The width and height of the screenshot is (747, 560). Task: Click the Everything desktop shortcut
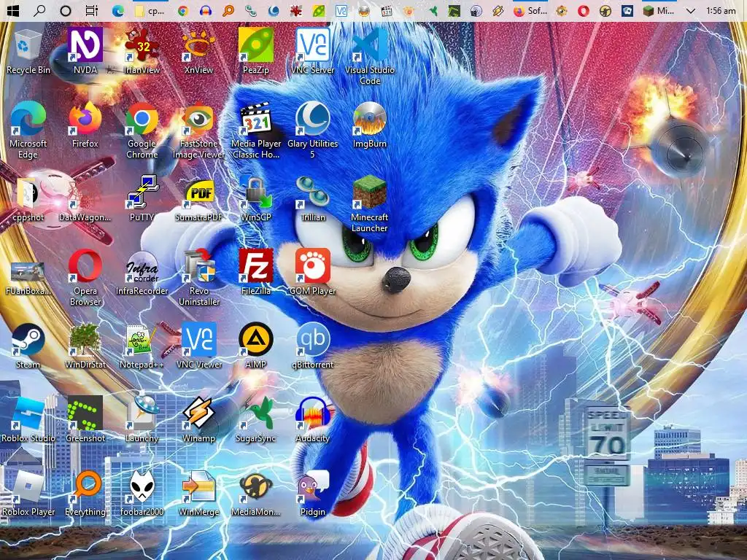[85, 494]
